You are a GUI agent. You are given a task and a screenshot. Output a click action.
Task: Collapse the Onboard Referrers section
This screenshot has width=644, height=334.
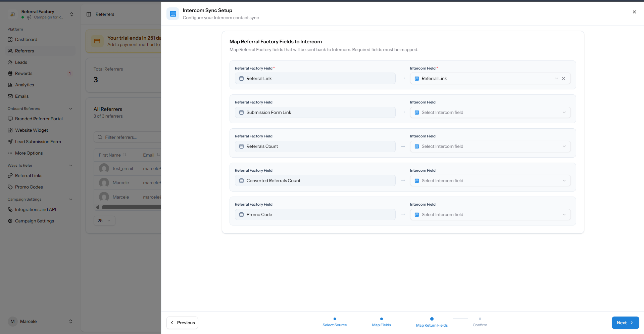70,109
